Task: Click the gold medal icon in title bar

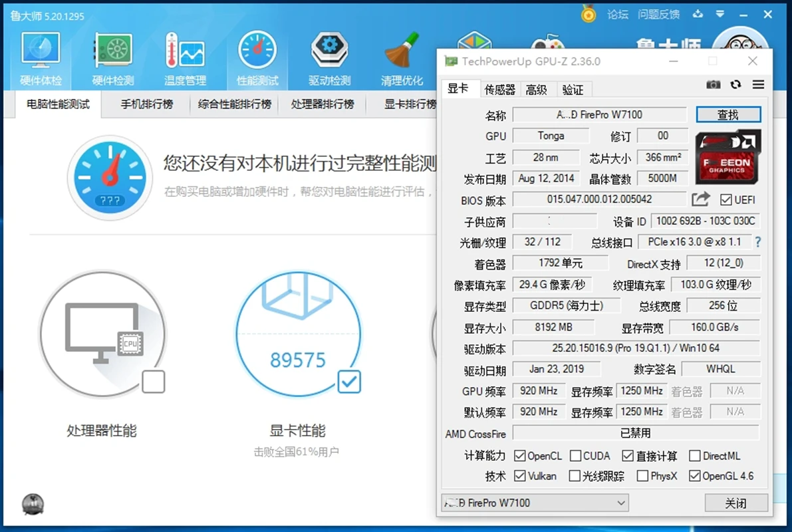Action: click(x=589, y=14)
